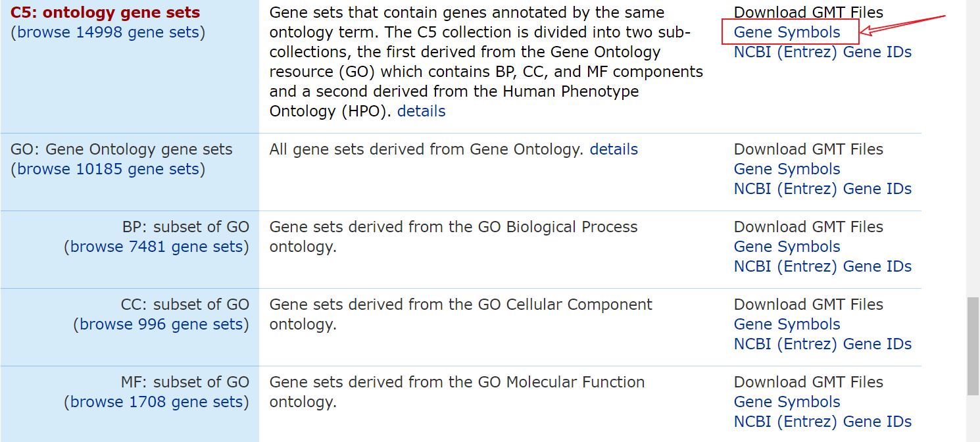The image size is (980, 442).
Task: Download BP subset Gene Symbols file
Action: [x=787, y=247]
